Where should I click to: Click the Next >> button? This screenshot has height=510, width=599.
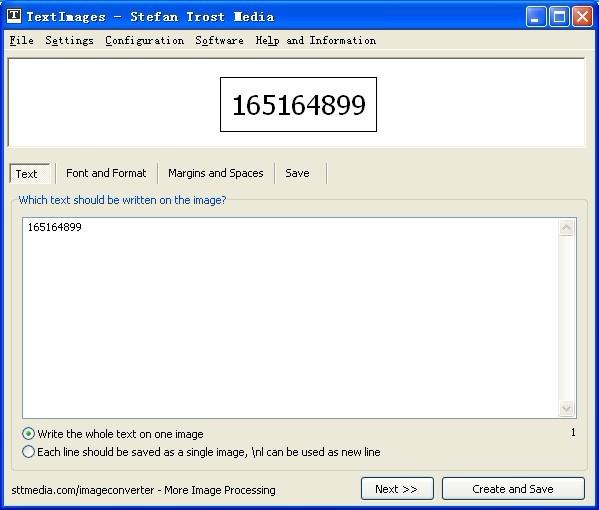397,489
